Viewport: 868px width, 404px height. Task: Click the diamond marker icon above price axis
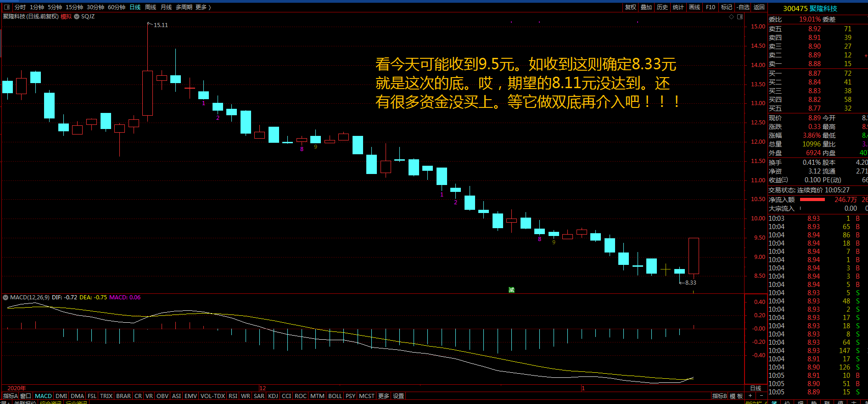click(x=732, y=17)
